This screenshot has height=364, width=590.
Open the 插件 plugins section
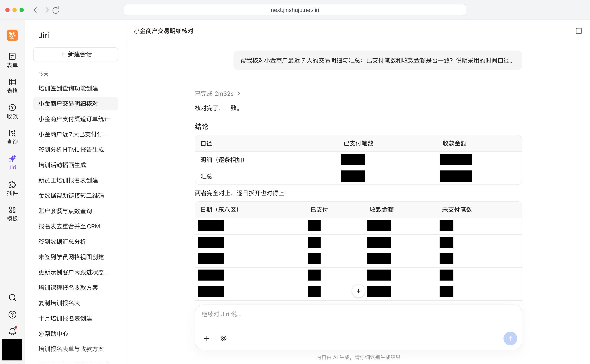coord(12,188)
